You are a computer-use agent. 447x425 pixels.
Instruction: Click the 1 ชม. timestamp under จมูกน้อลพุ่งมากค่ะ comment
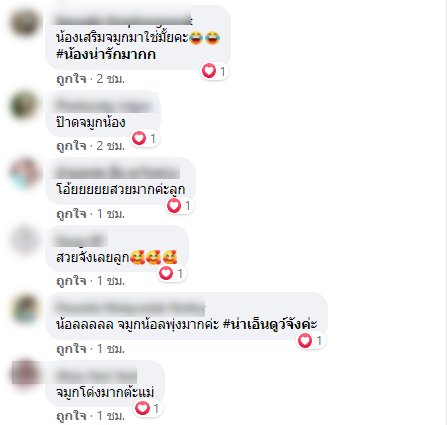click(111, 349)
